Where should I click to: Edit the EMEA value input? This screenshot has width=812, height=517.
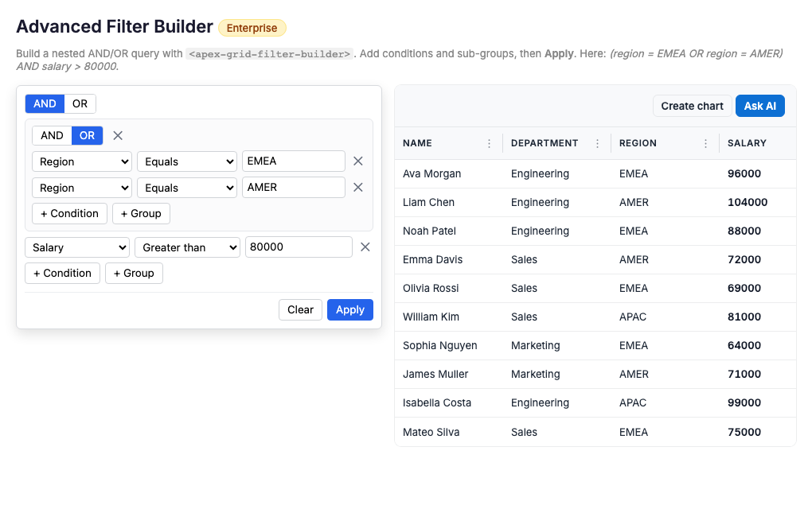point(294,161)
